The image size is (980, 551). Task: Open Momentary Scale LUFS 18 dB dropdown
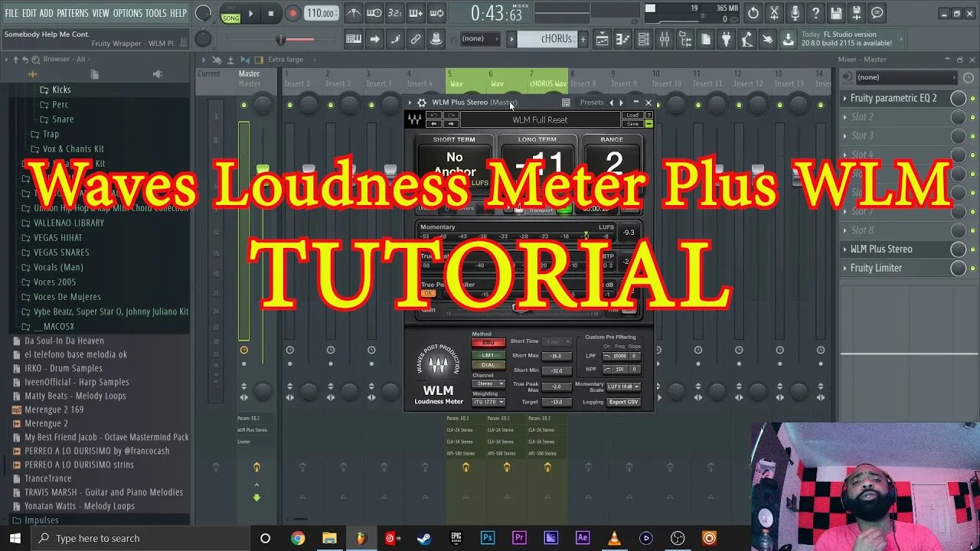623,386
